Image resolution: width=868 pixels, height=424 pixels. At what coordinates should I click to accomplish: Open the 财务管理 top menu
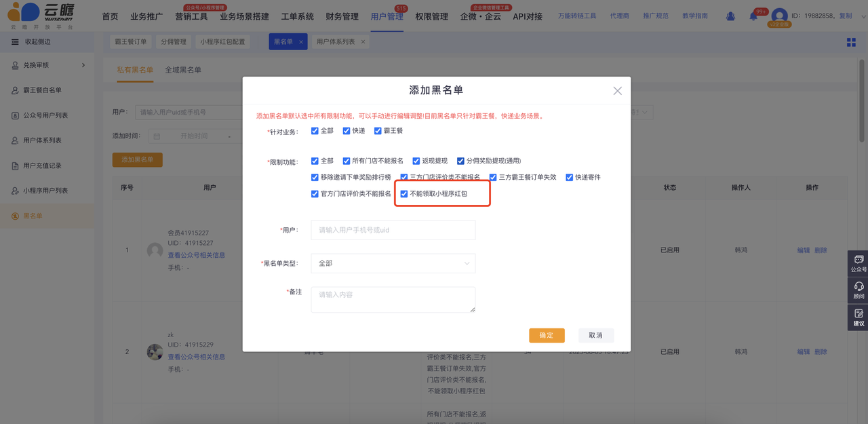(x=342, y=16)
